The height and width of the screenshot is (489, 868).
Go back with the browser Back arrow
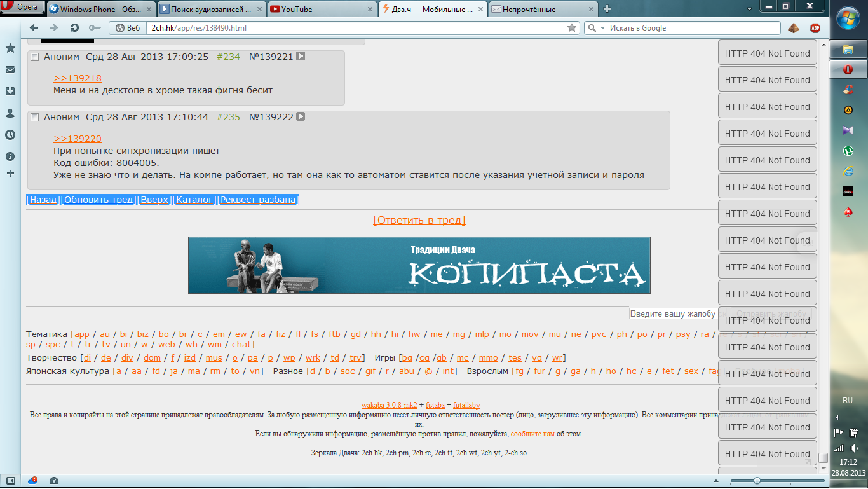(x=34, y=28)
